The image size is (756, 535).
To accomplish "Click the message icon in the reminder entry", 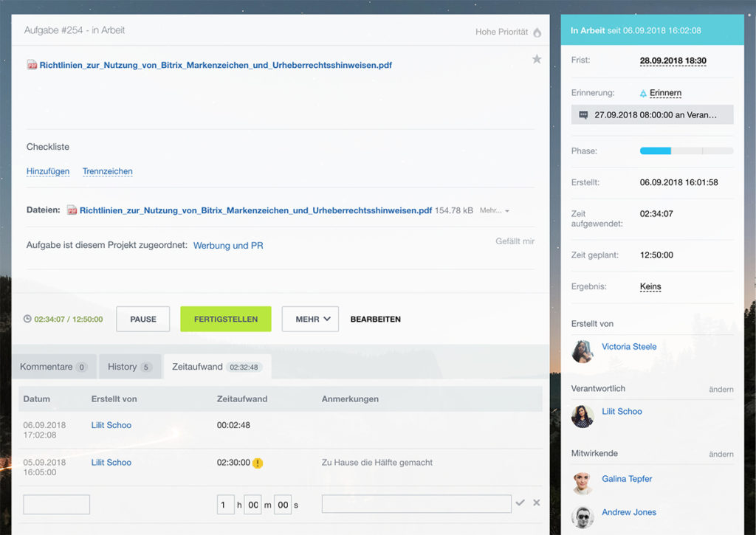I will tap(583, 115).
